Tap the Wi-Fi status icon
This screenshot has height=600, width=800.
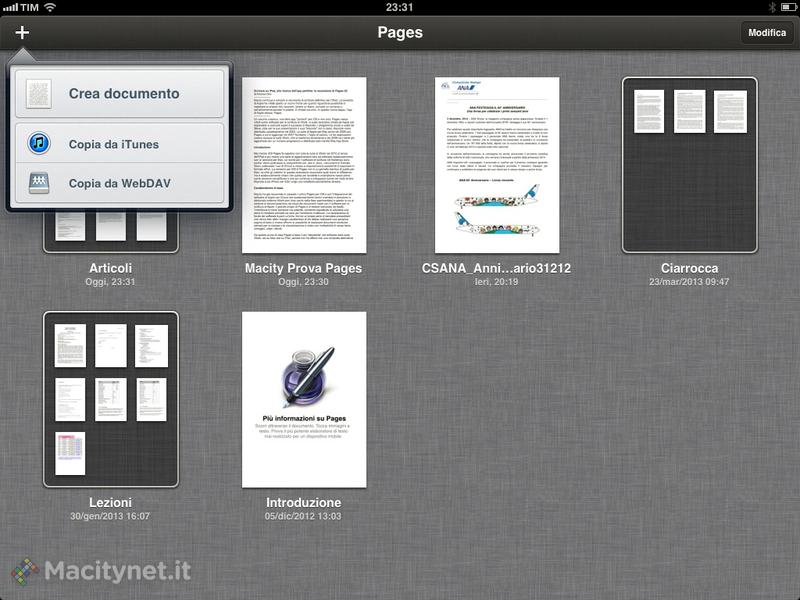point(49,7)
